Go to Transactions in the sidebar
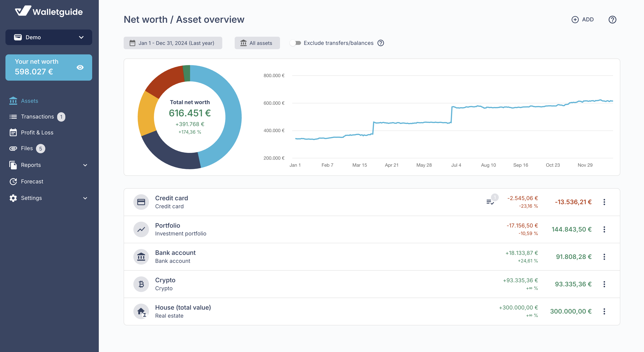The image size is (644, 352). [x=37, y=117]
